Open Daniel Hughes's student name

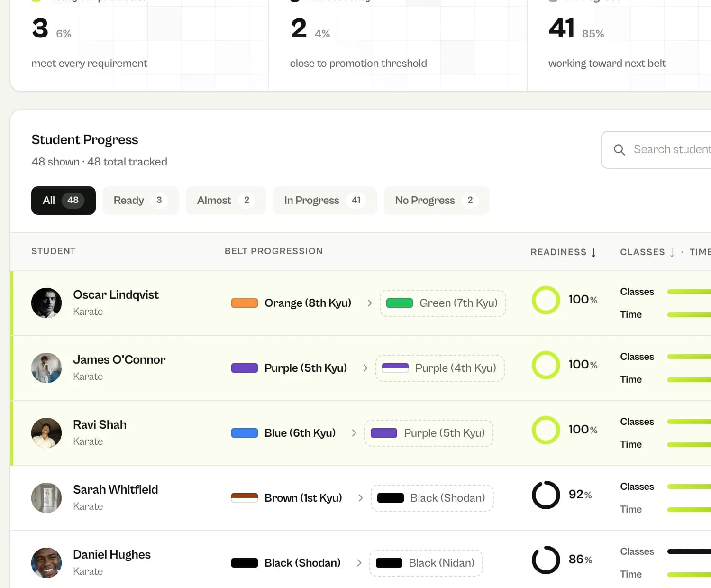pos(112,555)
